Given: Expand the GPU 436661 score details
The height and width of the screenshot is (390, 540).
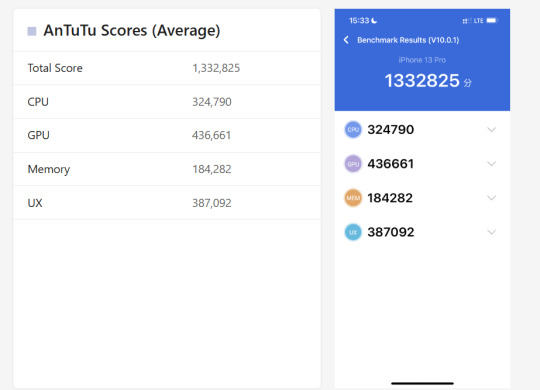Looking at the screenshot, I should (x=491, y=164).
